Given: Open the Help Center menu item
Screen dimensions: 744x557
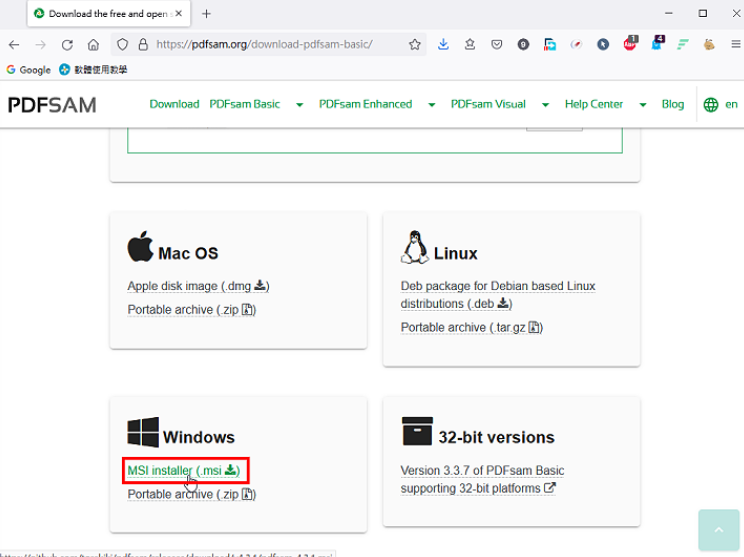Looking at the screenshot, I should [594, 104].
